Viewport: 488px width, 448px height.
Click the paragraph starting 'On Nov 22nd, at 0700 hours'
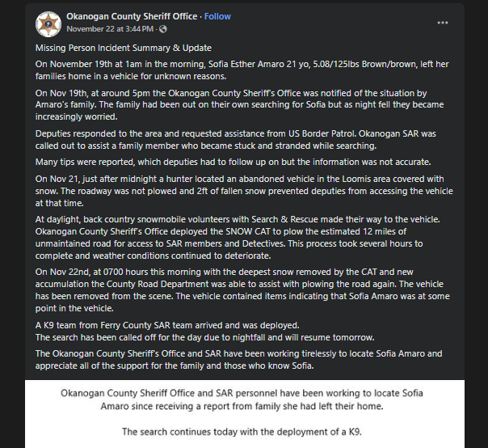pos(242,290)
